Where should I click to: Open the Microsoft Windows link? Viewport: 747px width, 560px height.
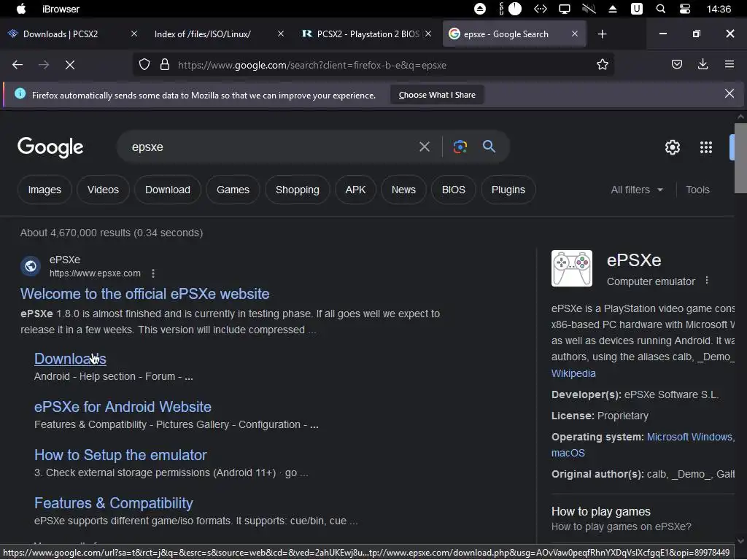click(689, 437)
